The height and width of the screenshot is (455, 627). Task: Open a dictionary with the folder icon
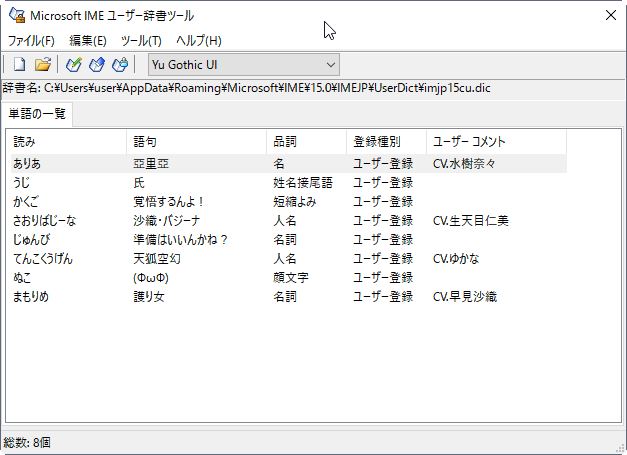(x=43, y=64)
